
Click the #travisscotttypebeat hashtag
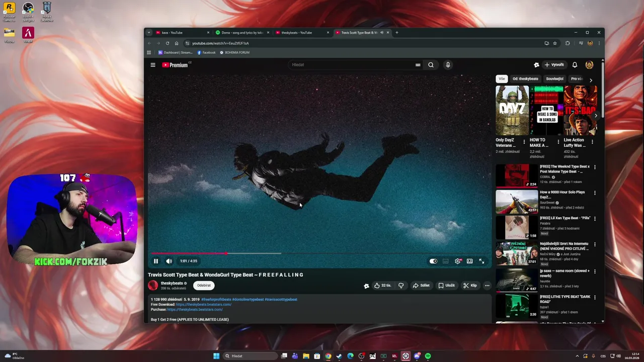coord(281,300)
